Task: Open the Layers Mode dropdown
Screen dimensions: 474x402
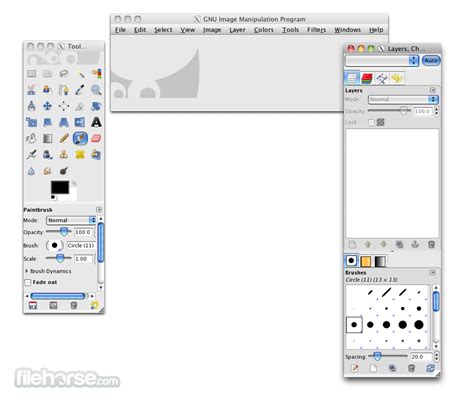Action: click(403, 99)
